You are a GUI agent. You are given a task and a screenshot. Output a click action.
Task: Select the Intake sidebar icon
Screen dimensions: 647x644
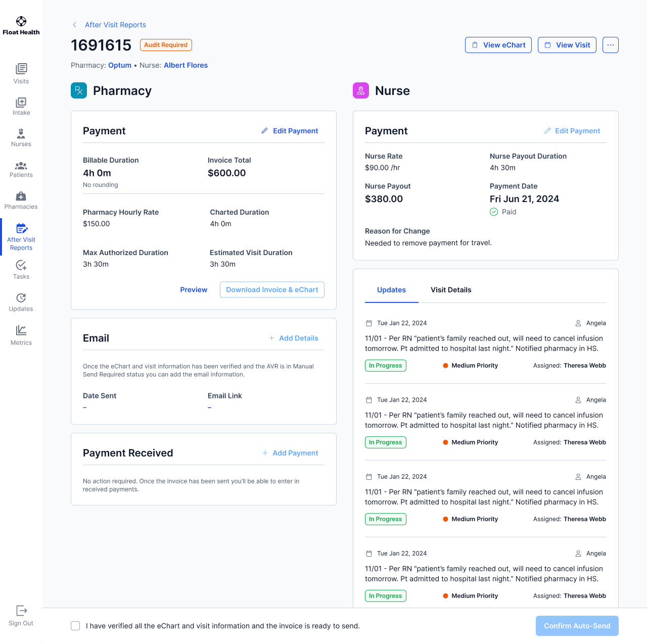coord(21,106)
